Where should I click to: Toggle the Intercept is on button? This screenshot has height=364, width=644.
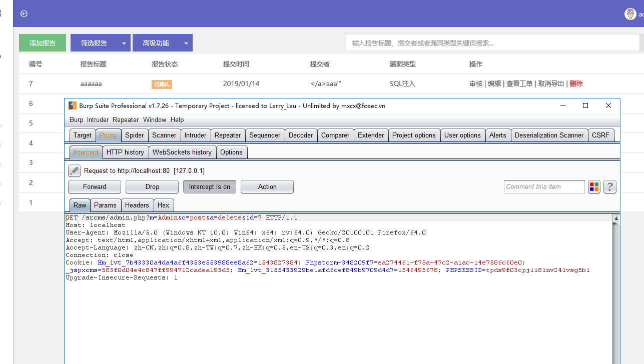point(209,187)
